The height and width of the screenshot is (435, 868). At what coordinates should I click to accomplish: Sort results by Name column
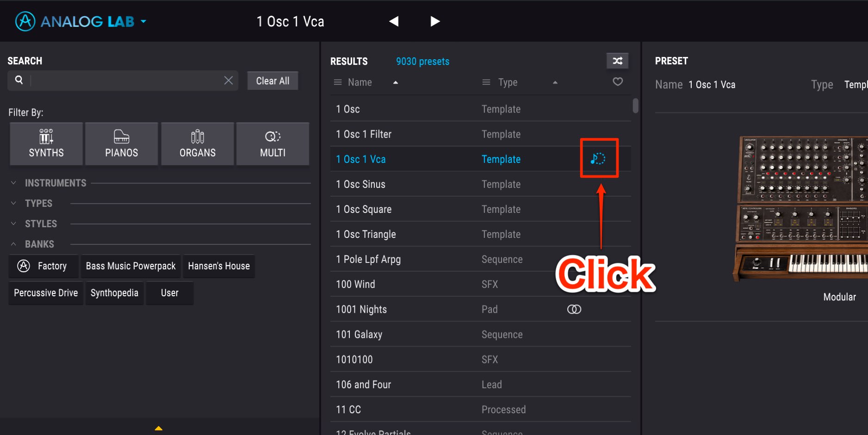[x=360, y=82]
